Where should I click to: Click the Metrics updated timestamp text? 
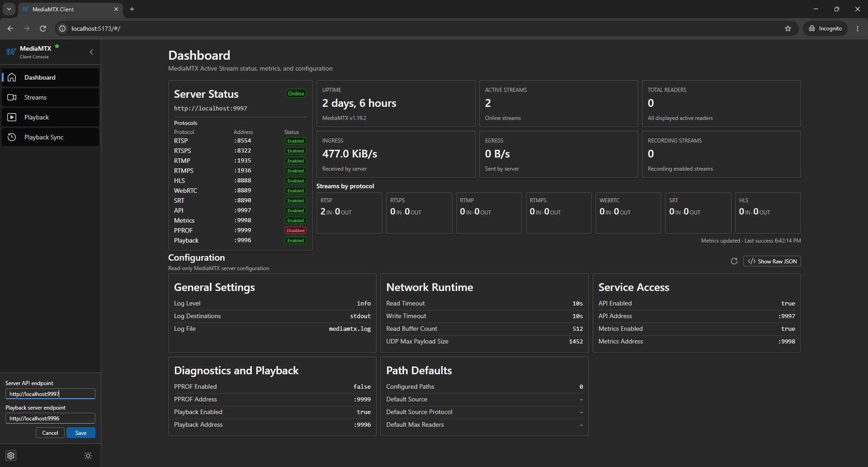tap(751, 241)
